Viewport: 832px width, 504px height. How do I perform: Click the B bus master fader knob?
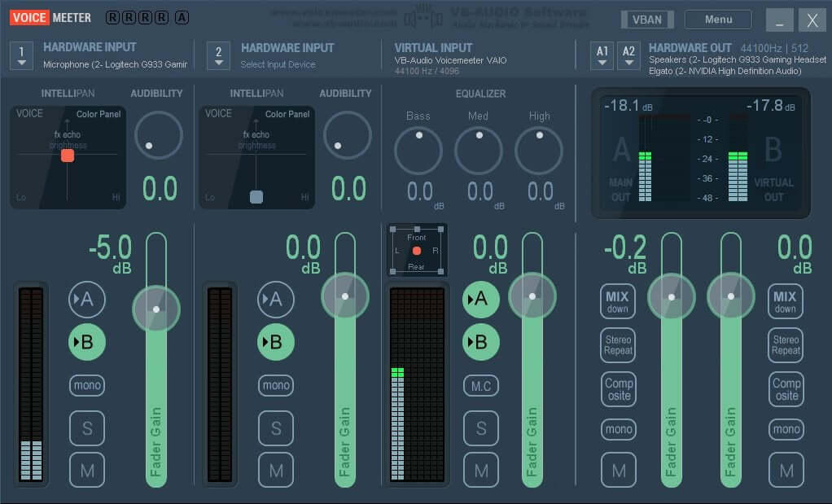731,296
